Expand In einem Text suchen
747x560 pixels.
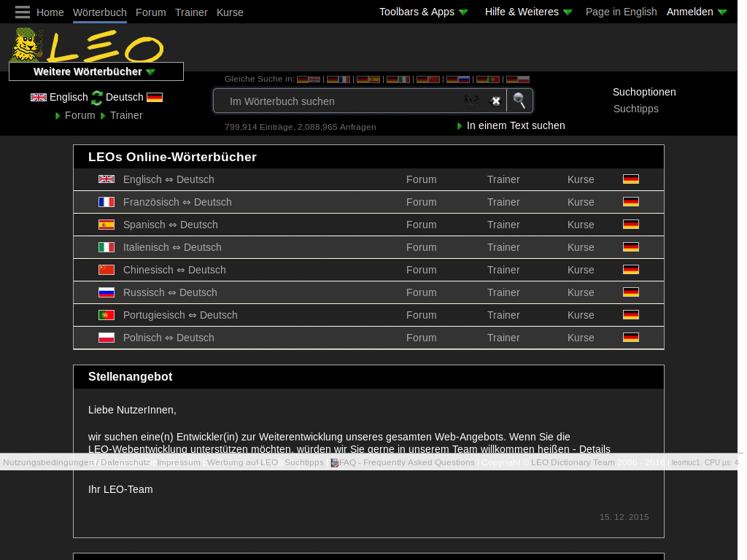tap(511, 125)
